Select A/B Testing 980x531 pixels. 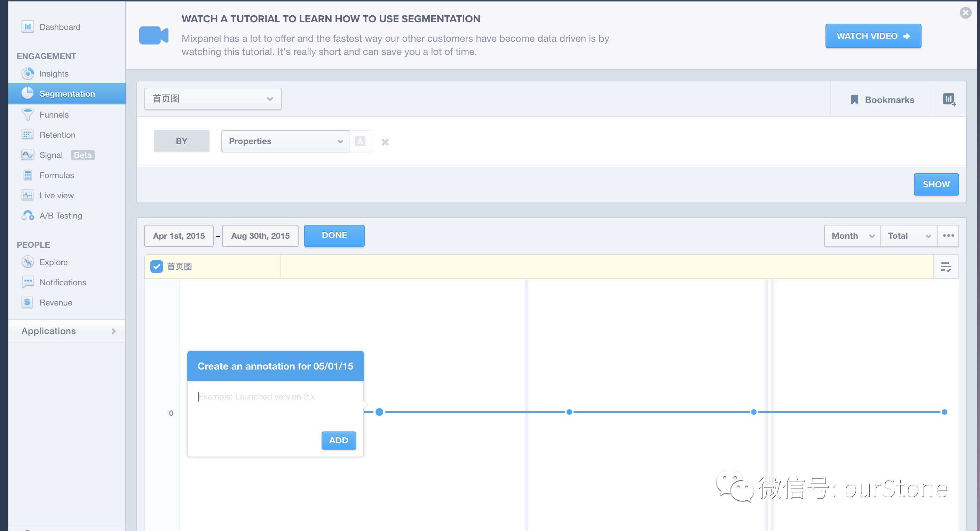(x=61, y=215)
